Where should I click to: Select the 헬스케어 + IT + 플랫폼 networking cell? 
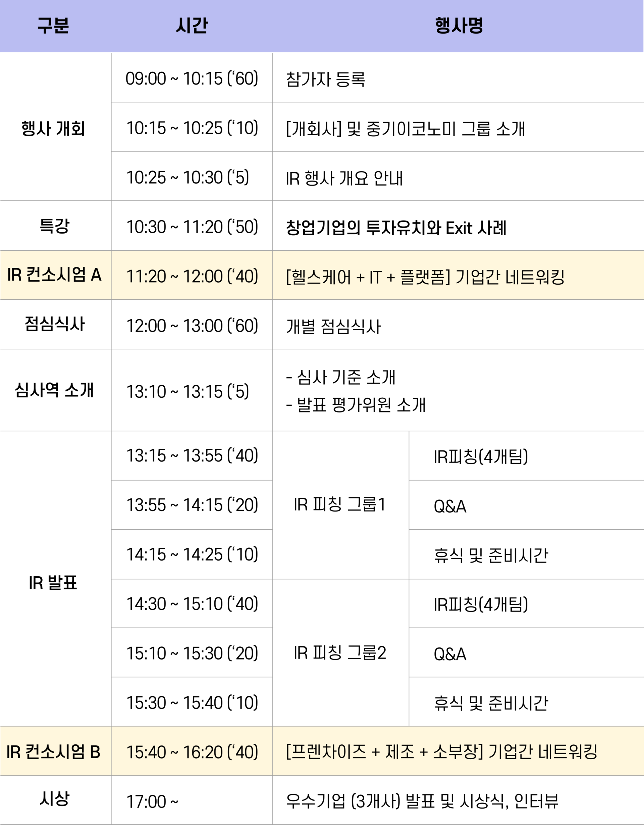[x=425, y=277]
